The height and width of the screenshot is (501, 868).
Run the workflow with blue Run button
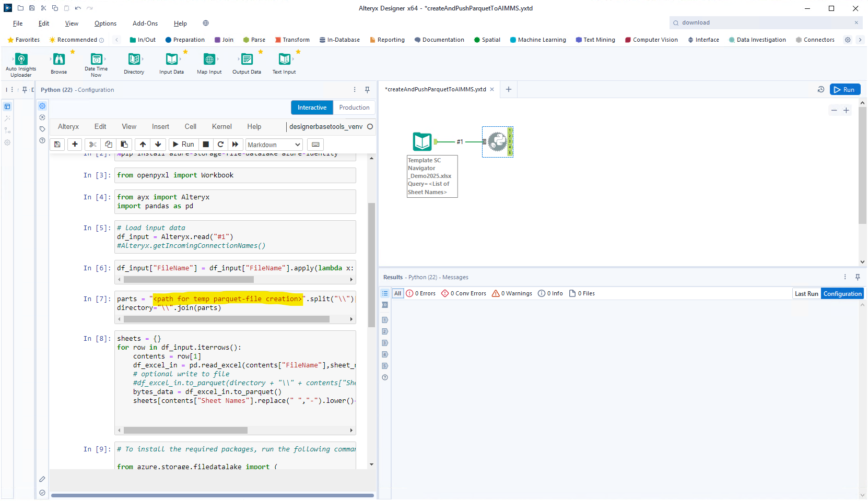pyautogui.click(x=844, y=89)
